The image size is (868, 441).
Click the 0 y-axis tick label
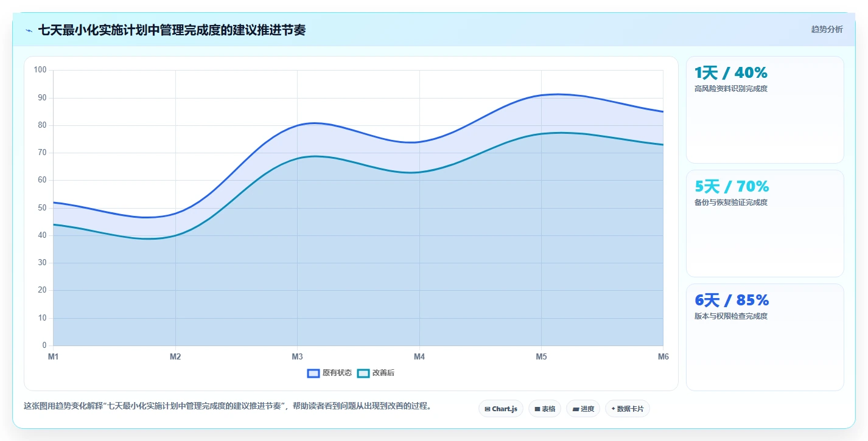click(x=44, y=346)
